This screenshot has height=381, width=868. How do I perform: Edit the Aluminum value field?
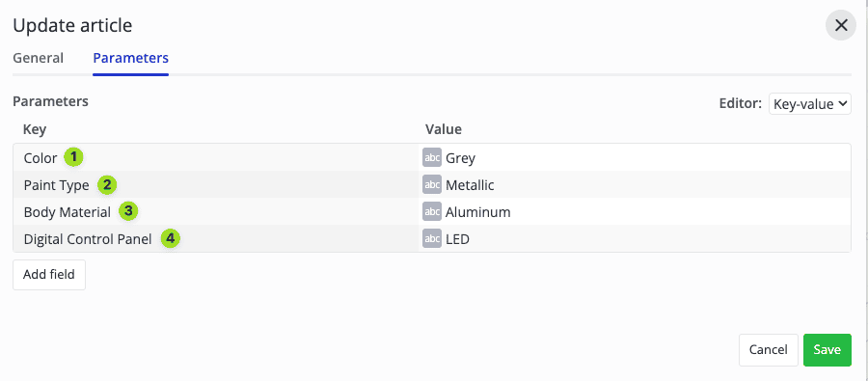(635, 211)
